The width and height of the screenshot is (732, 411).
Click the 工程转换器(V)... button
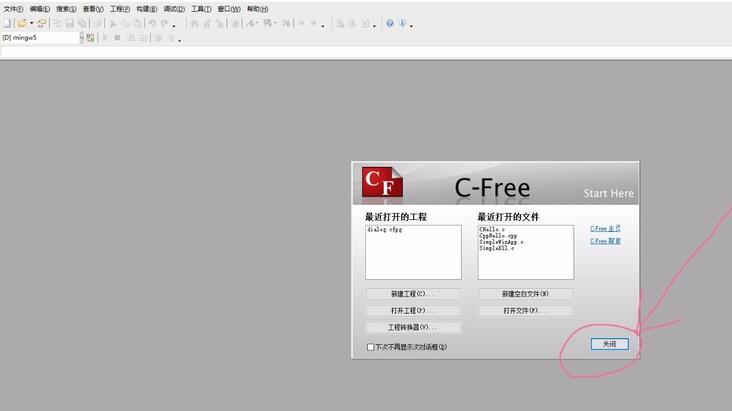coord(413,327)
